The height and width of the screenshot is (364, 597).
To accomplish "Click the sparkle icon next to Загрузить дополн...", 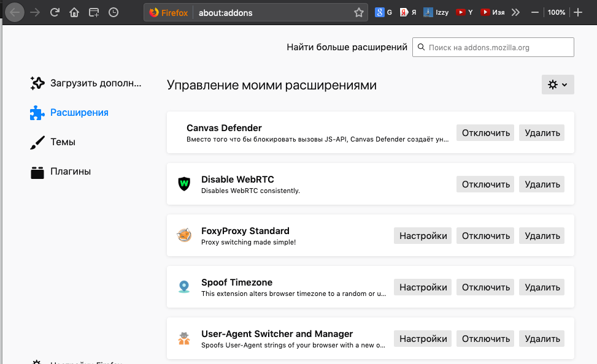I will coord(37,83).
